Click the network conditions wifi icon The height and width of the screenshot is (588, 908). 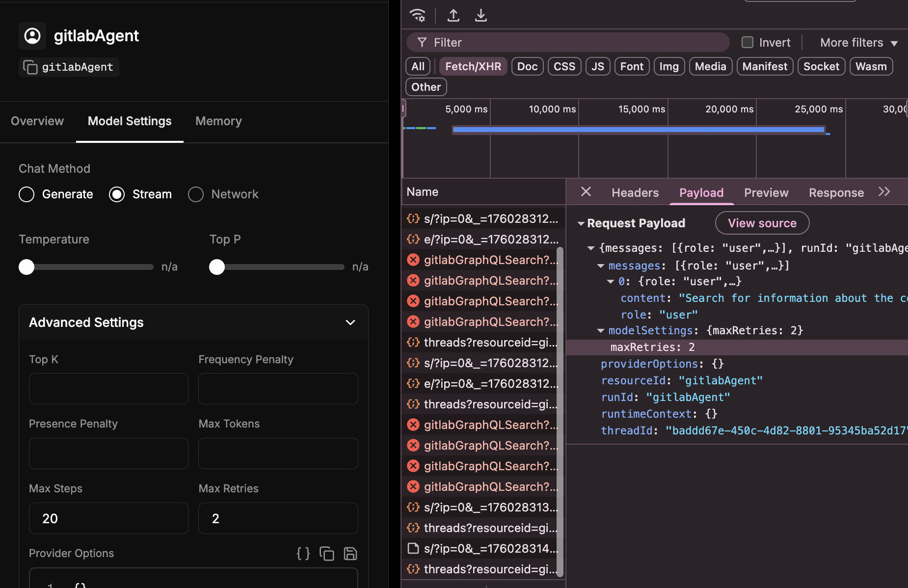418,15
